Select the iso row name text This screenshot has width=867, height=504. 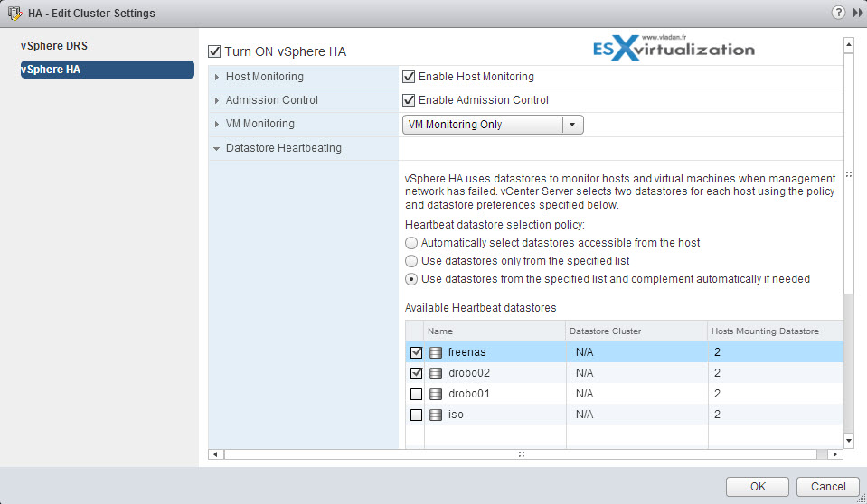point(456,415)
